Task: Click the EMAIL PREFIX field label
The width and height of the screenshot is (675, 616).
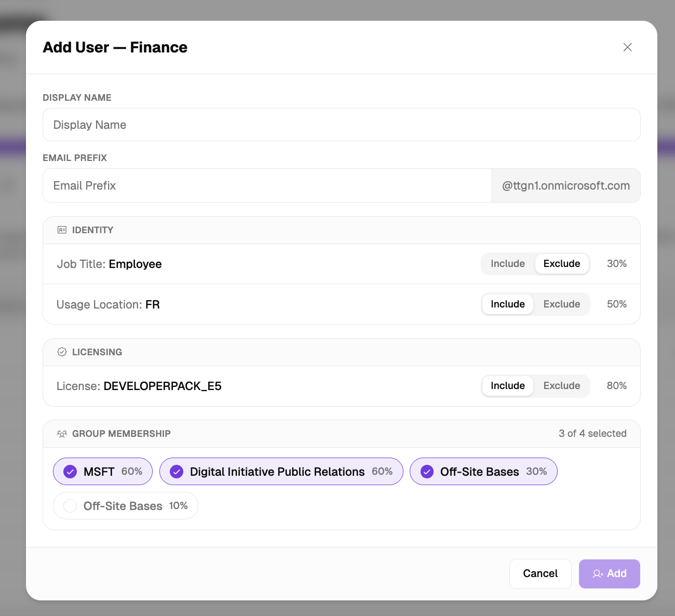Action: [75, 158]
